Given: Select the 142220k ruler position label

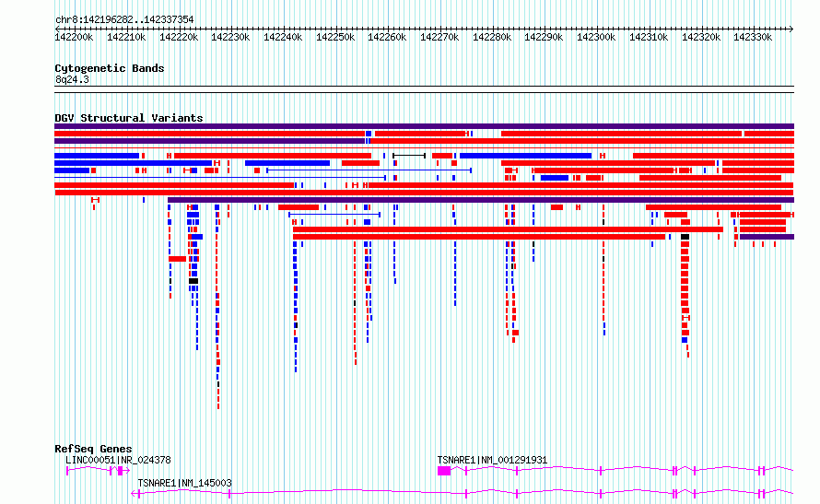Looking at the screenshot, I should click(x=179, y=38).
